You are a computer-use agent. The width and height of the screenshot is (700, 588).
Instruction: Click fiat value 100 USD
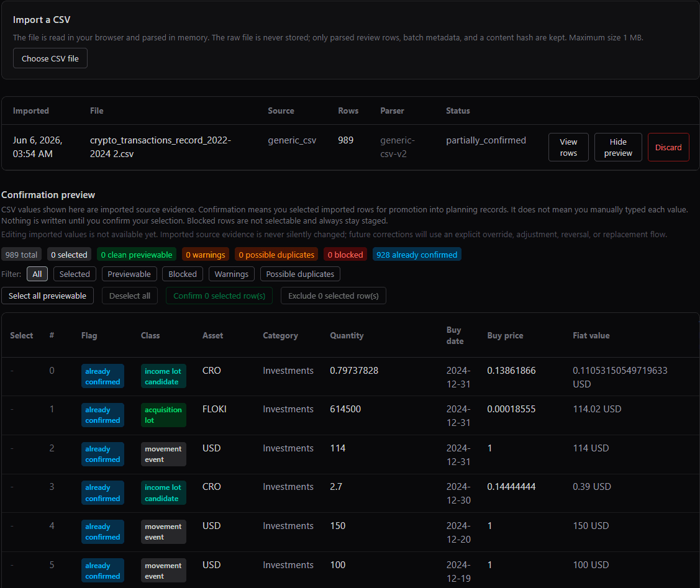(591, 564)
